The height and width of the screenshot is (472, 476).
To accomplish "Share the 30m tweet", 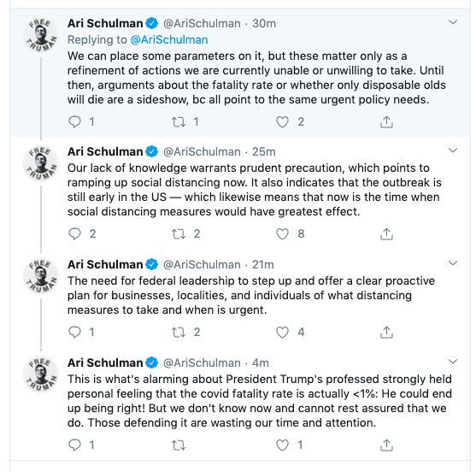I will tap(386, 121).
